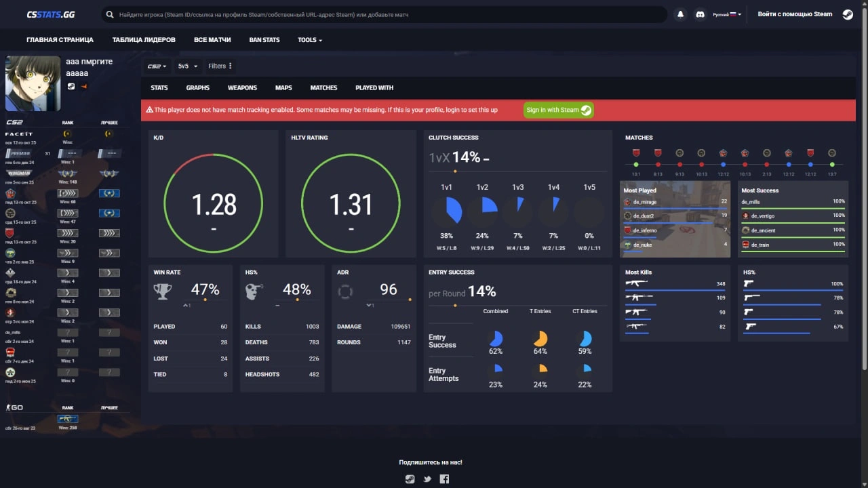Viewport: 868px width, 488px height.
Task: Open the match scored 8:13
Action: [x=658, y=164]
